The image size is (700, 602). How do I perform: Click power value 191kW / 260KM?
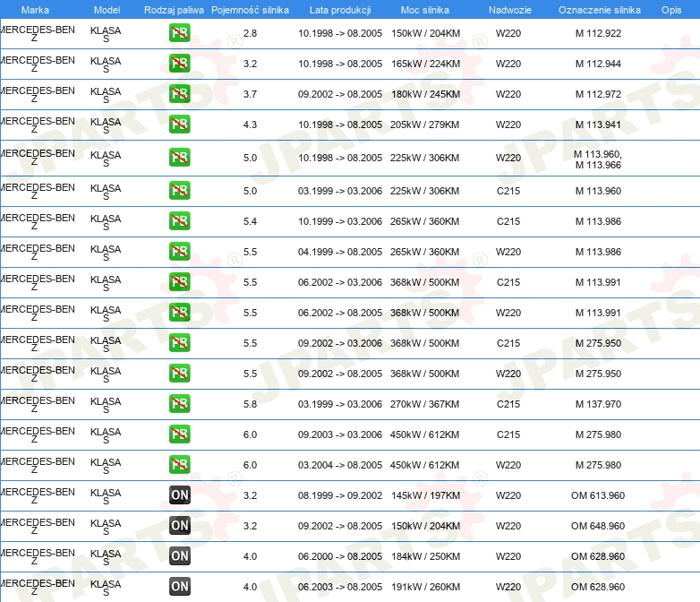(x=425, y=587)
